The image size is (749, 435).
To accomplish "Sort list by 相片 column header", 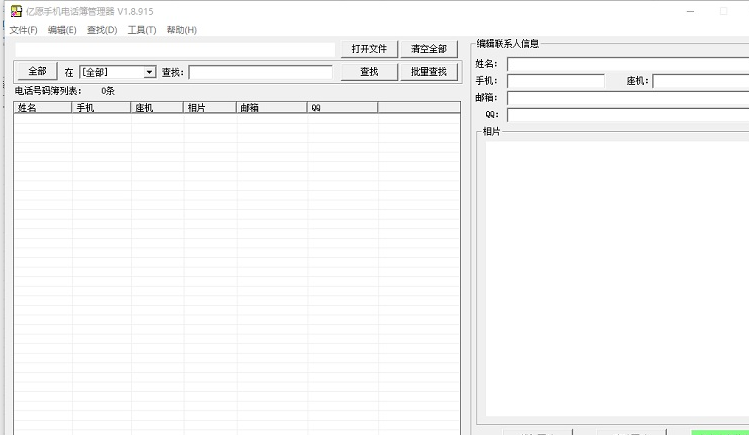I will click(210, 108).
